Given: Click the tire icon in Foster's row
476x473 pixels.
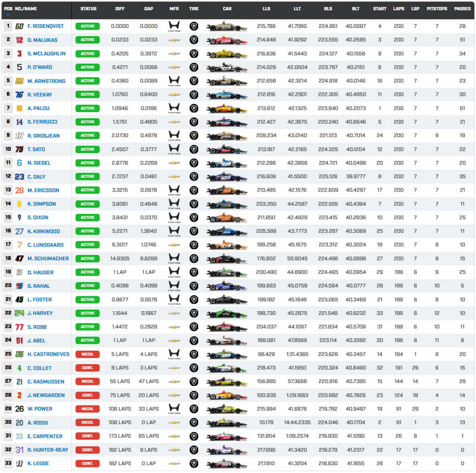Looking at the screenshot, I should pos(194,300).
